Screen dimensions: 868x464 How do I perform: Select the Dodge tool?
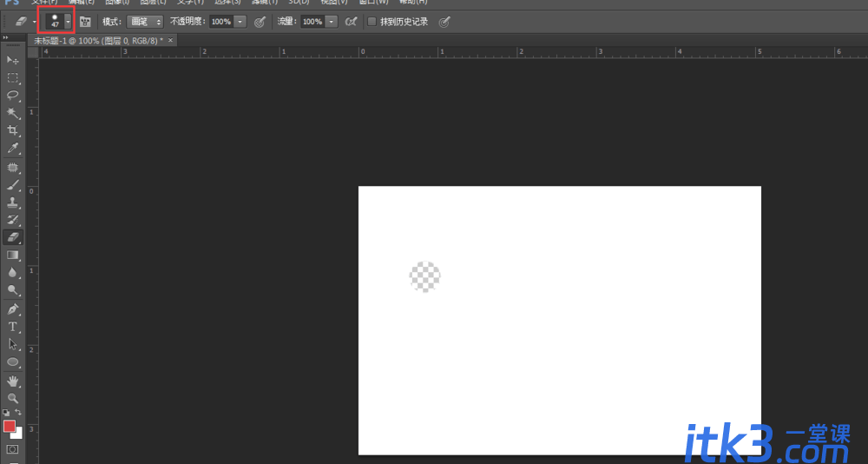click(13, 290)
